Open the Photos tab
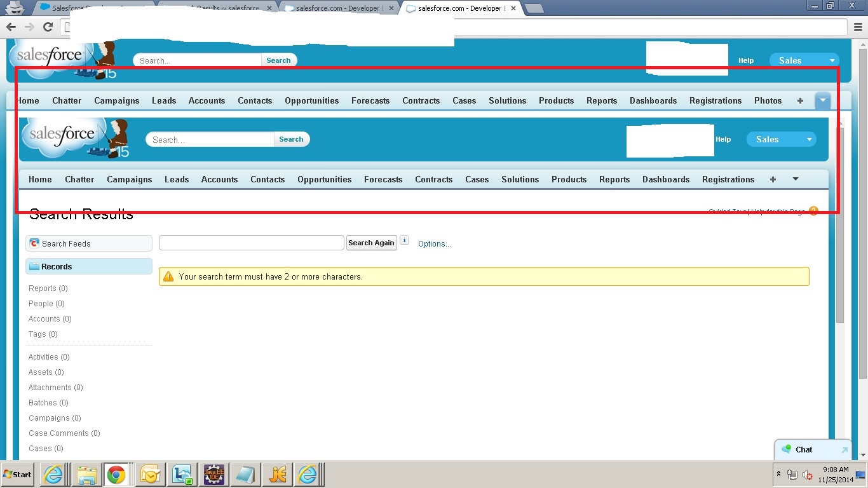Screen dimensions: 868x488 [x=768, y=100]
